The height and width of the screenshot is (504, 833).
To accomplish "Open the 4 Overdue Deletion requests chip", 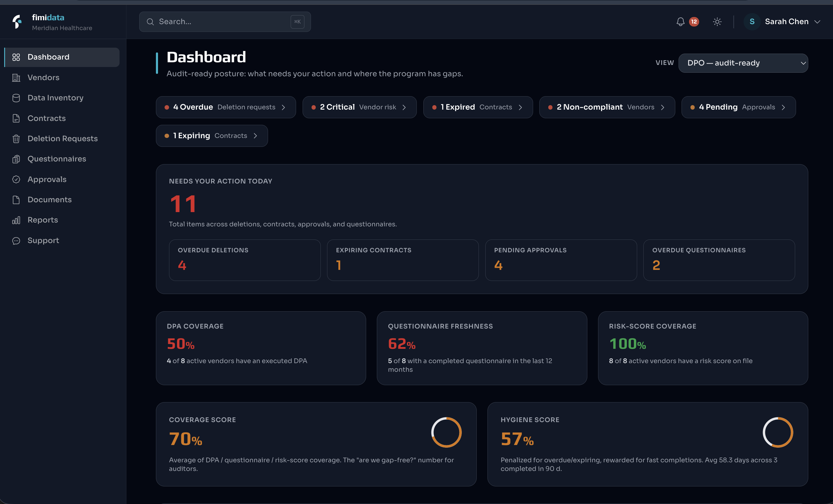I will pos(226,107).
